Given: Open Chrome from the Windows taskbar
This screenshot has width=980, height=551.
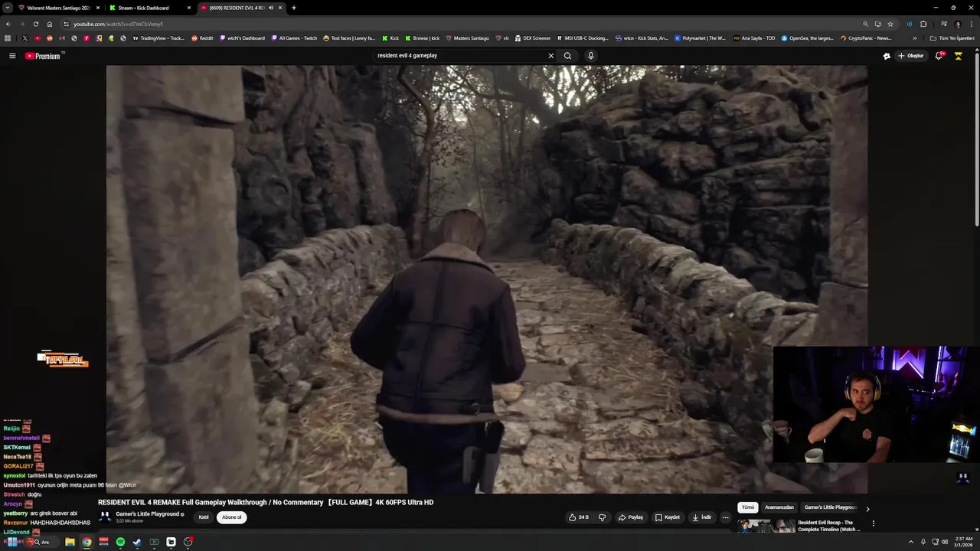Looking at the screenshot, I should (x=87, y=542).
